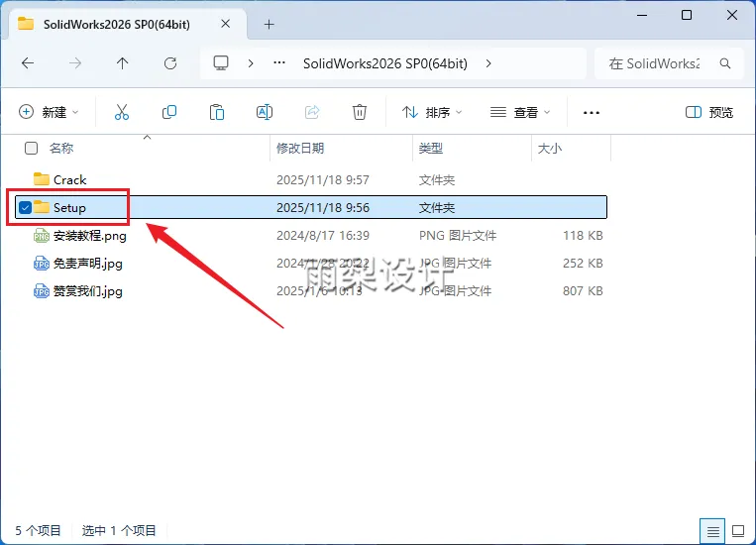Minimize the Explorer window

tap(642, 16)
